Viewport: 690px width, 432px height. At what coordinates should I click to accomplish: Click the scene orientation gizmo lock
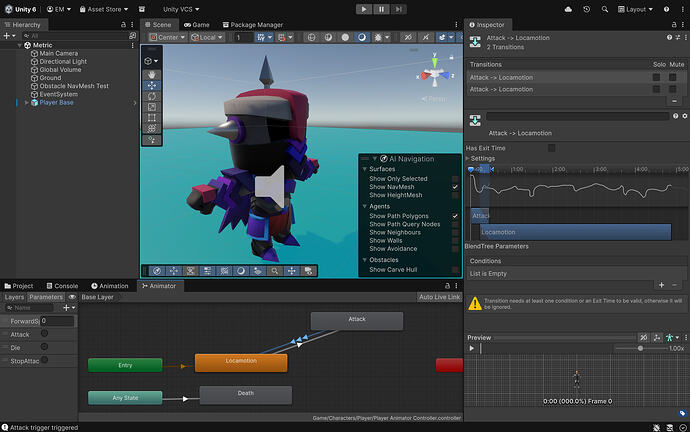[x=451, y=57]
